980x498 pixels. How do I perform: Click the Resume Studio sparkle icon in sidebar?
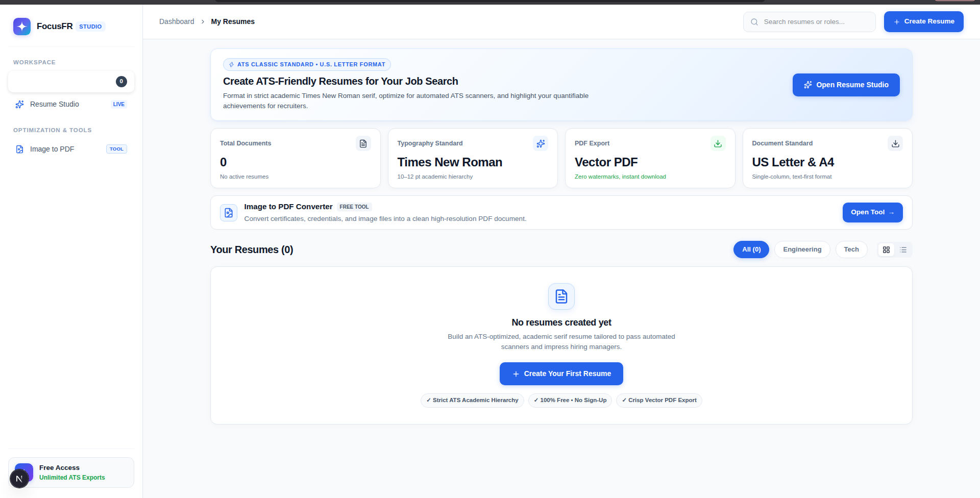point(19,104)
